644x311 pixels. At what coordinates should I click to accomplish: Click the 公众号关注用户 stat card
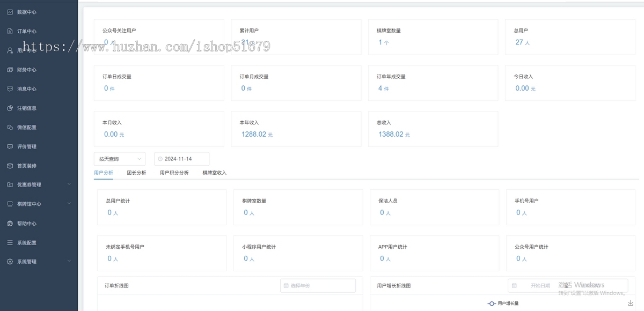point(159,37)
